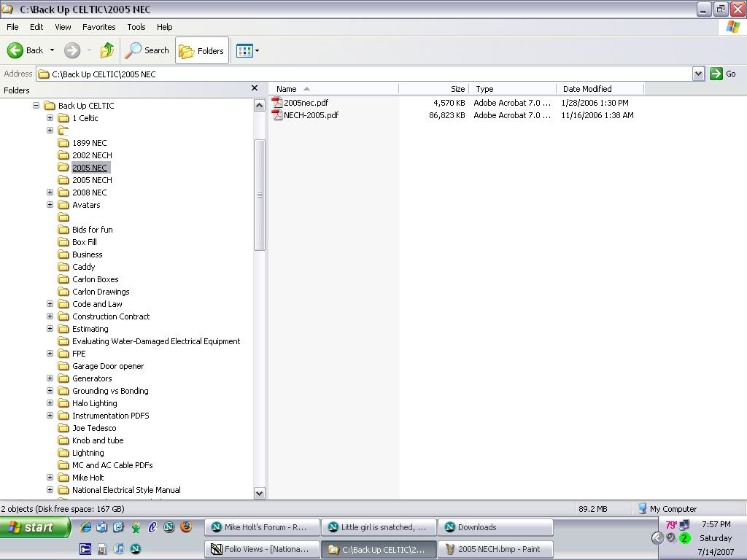Toggle the Folders pane button

(202, 51)
